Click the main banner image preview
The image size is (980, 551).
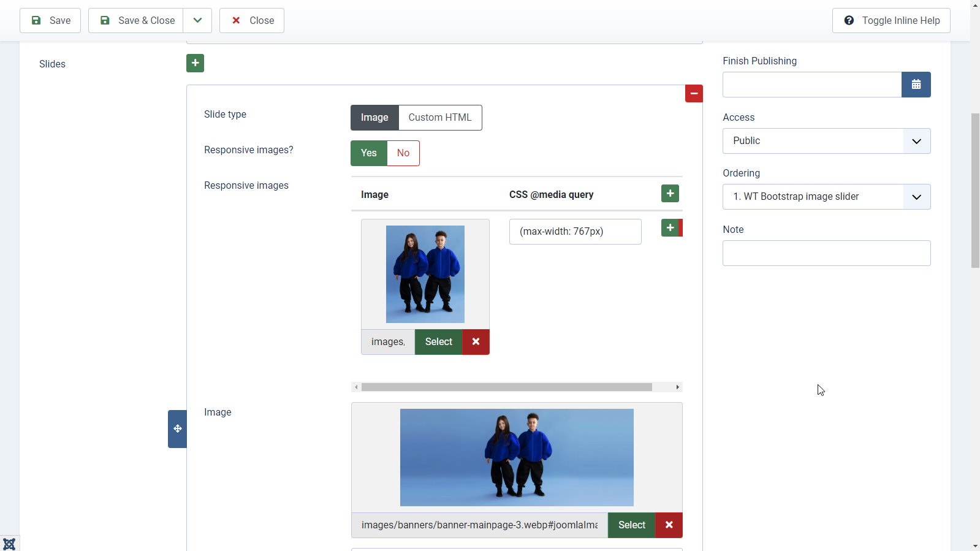[x=517, y=457]
